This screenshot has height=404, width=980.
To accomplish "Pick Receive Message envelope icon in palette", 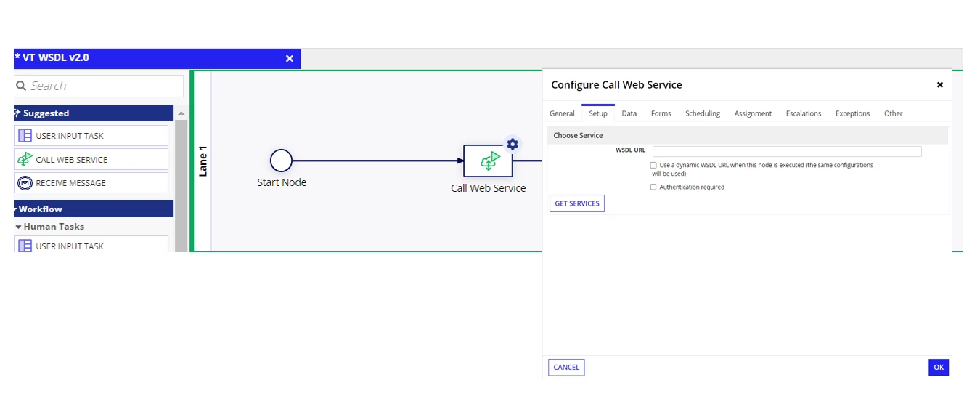I will (x=25, y=183).
